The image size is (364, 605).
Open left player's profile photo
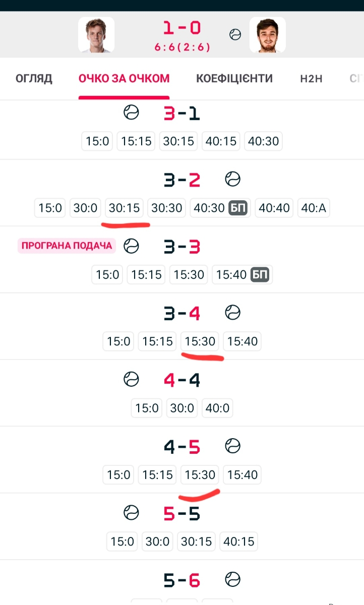(96, 34)
